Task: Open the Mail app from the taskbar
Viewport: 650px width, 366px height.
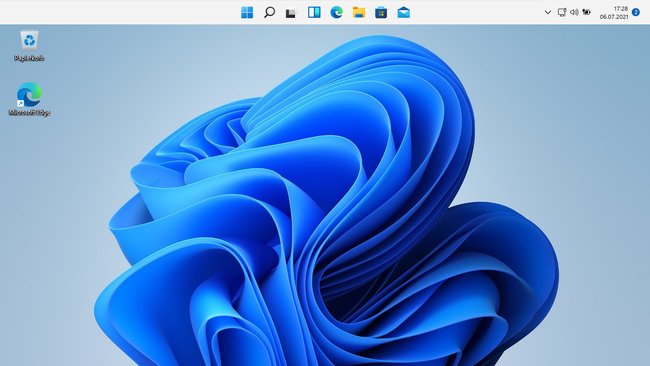Action: [x=403, y=12]
